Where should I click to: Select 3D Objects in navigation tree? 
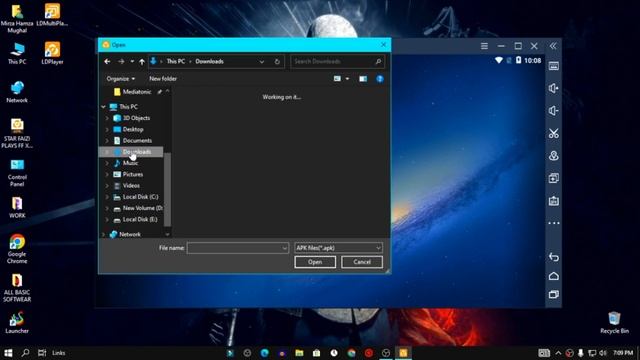[136, 118]
